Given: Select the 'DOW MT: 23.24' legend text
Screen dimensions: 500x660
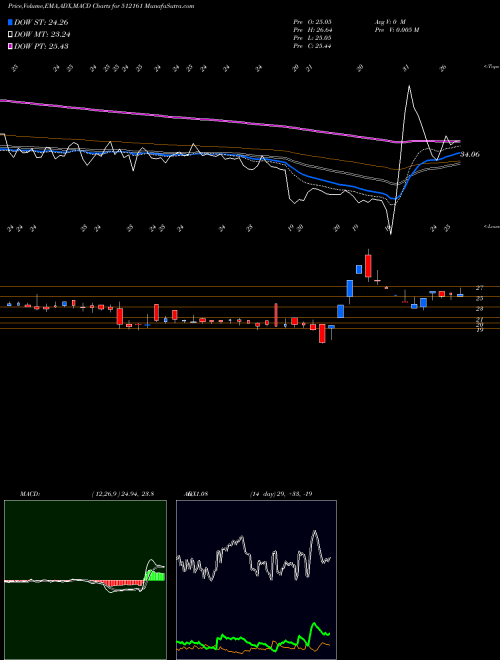Looking at the screenshot, I should 41,35.
